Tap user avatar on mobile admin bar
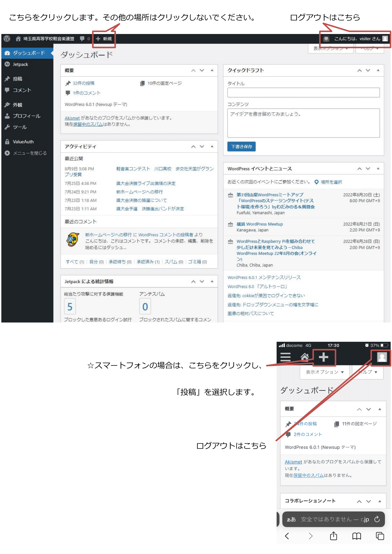Screen dimensions: 392x554 pos(382,357)
